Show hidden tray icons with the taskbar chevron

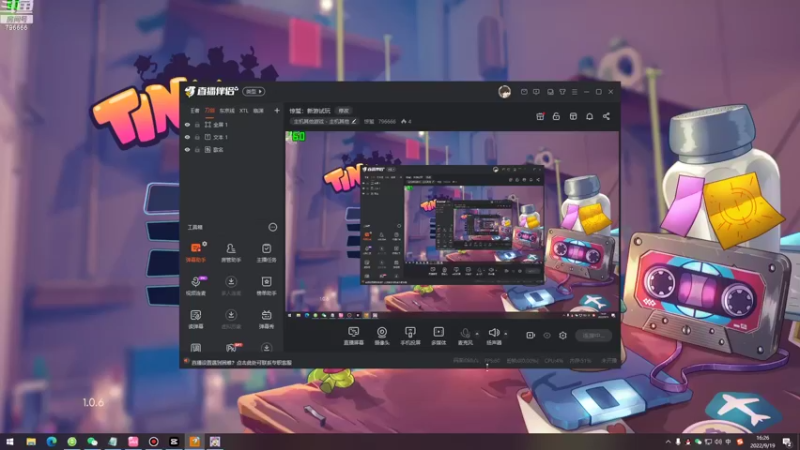[668, 442]
